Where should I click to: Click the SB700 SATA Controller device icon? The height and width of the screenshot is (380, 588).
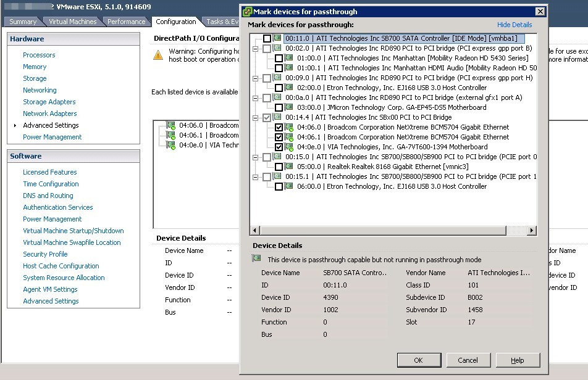[277, 38]
